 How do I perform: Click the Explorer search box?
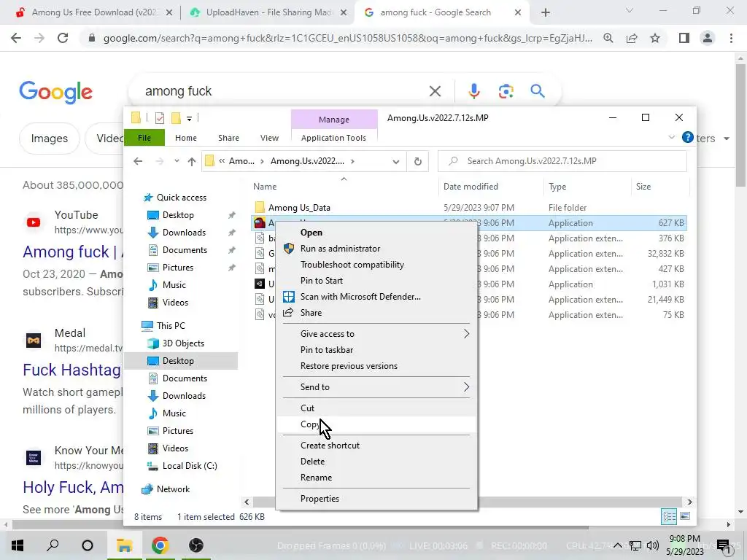pos(562,161)
